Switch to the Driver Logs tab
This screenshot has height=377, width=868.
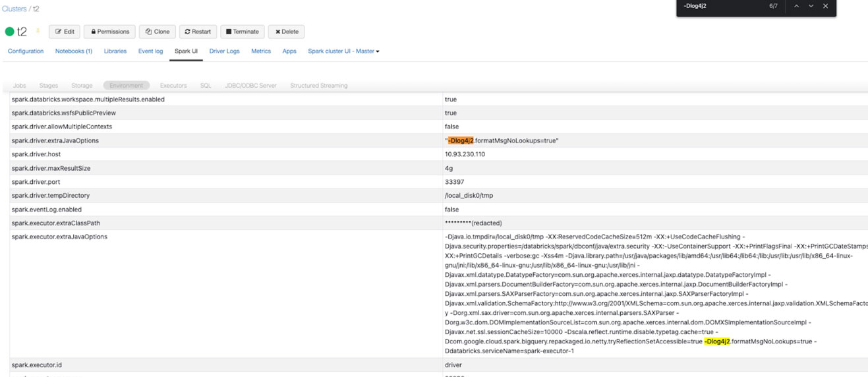click(x=224, y=51)
